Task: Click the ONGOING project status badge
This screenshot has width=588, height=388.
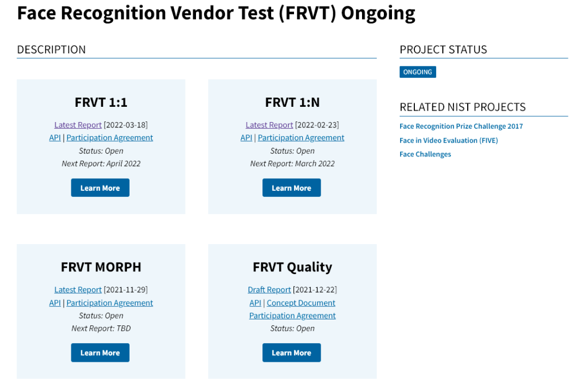Action: 418,72
